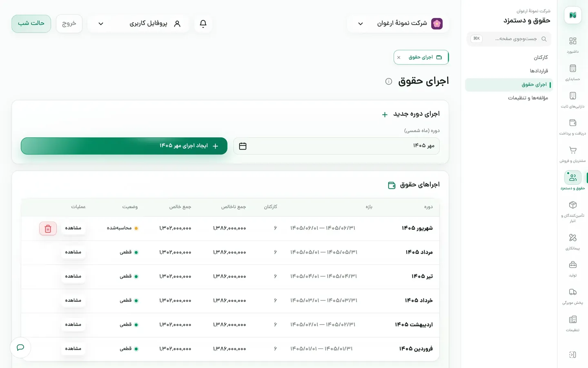The image size is (588, 368).
Task: Click the app logo at top of sidebar
Action: (572, 15)
